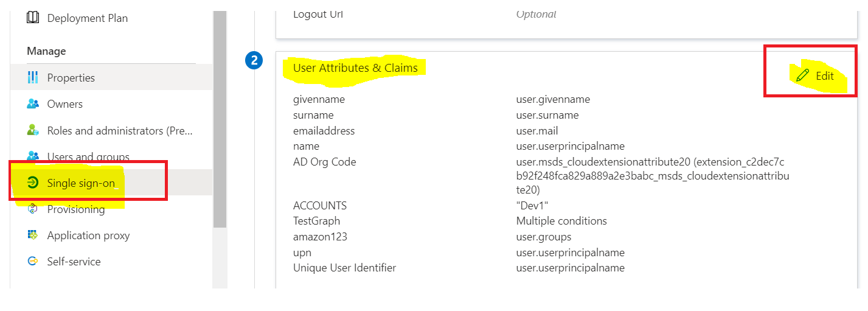Click the "Dev1" value
The width and height of the screenshot is (868, 311).
pyautogui.click(x=532, y=206)
